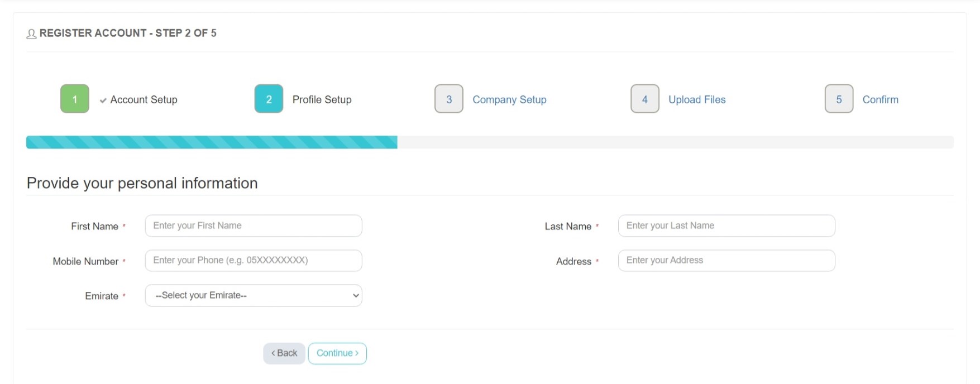980x384 pixels.
Task: Click the teal step 2 badge
Action: (x=269, y=99)
